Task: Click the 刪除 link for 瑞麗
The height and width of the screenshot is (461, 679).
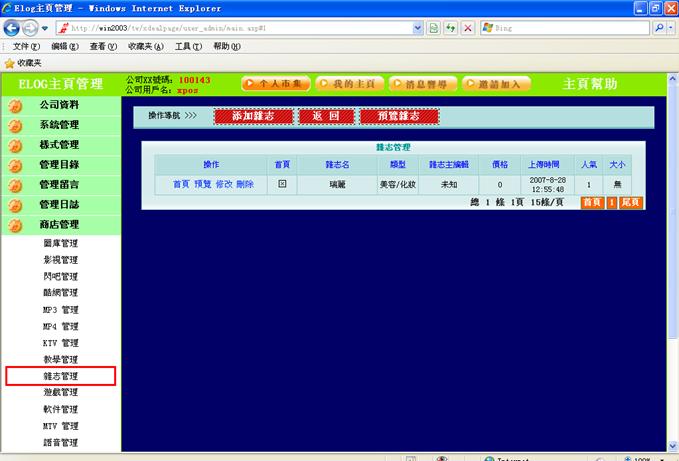Action: (x=245, y=184)
